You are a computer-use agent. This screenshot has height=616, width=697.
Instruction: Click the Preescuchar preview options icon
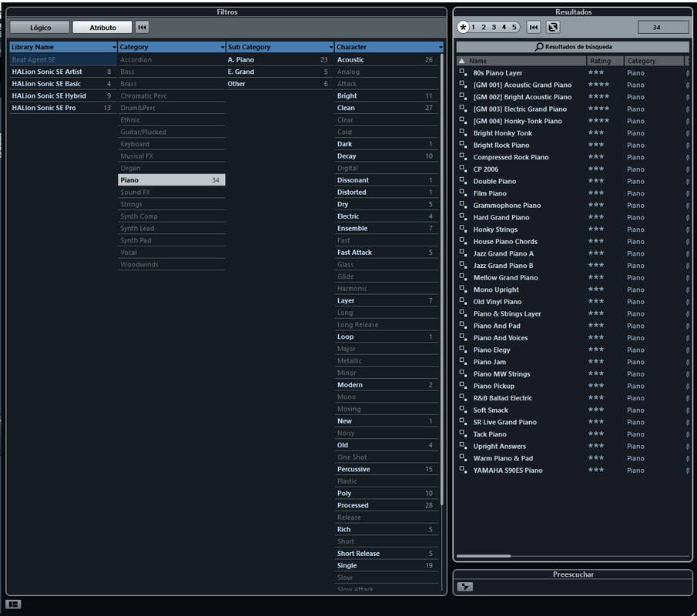pyautogui.click(x=464, y=587)
